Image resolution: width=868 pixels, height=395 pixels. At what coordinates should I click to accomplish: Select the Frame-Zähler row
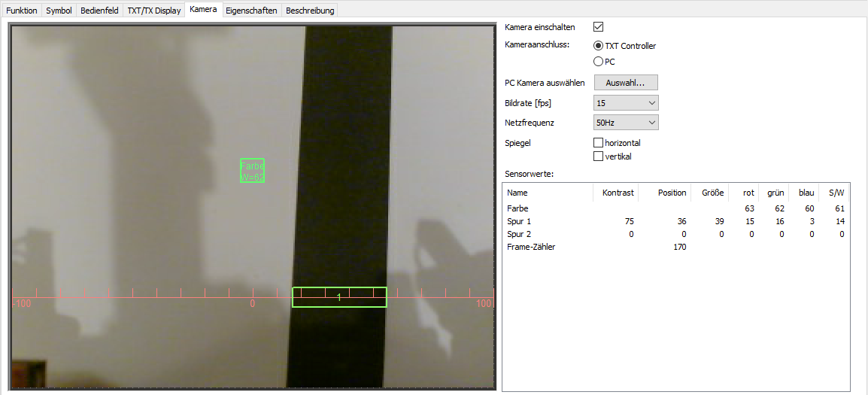pyautogui.click(x=675, y=247)
